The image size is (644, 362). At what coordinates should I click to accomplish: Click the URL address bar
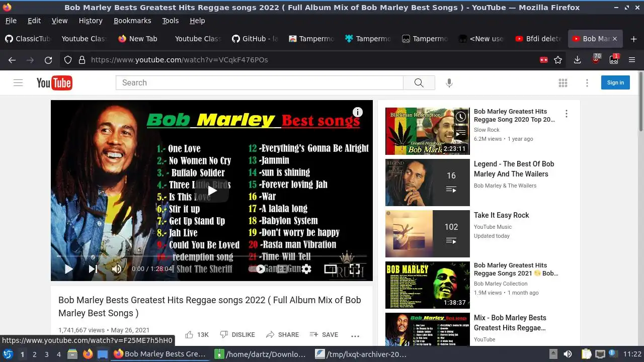pos(312,60)
